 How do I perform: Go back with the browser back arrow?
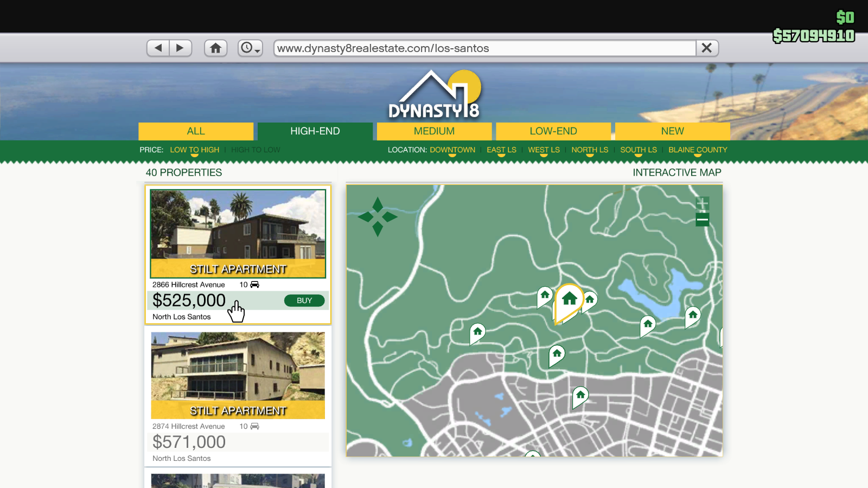[x=158, y=48]
